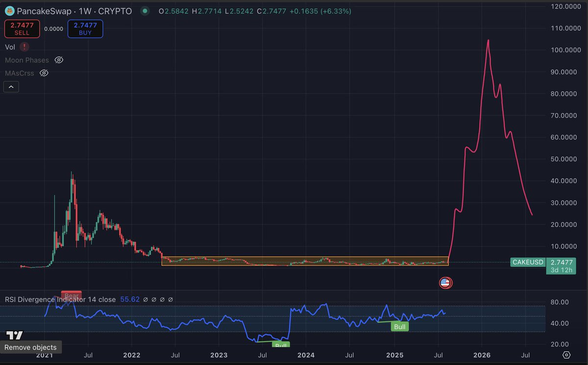Select the Moon Phases indicator name
This screenshot has width=588, height=365.
pos(27,60)
